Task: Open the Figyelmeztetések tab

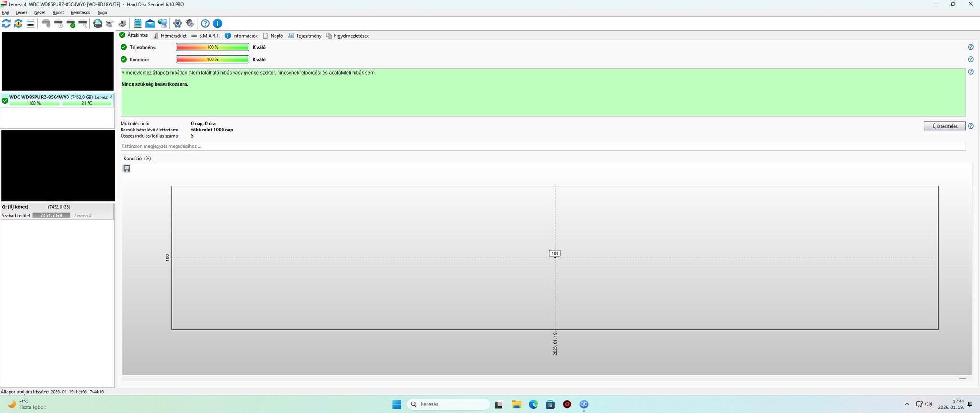Action: tap(347, 36)
